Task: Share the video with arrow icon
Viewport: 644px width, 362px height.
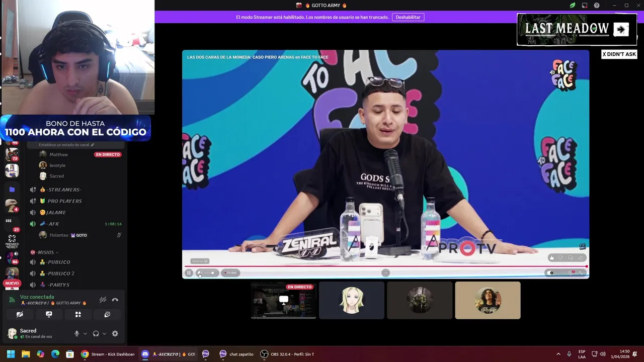Action: [x=580, y=258]
